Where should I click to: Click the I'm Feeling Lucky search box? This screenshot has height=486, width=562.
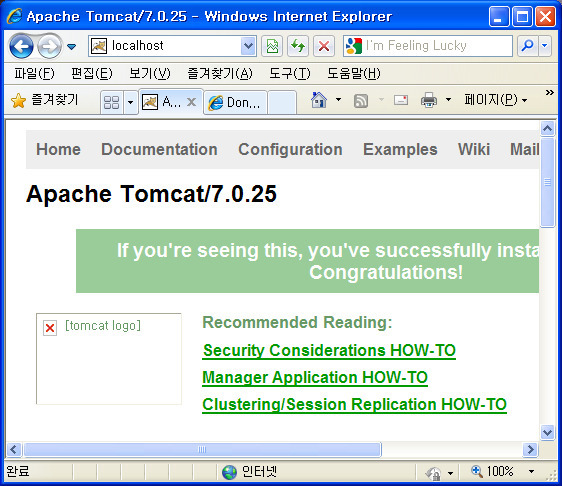pyautogui.click(x=428, y=46)
